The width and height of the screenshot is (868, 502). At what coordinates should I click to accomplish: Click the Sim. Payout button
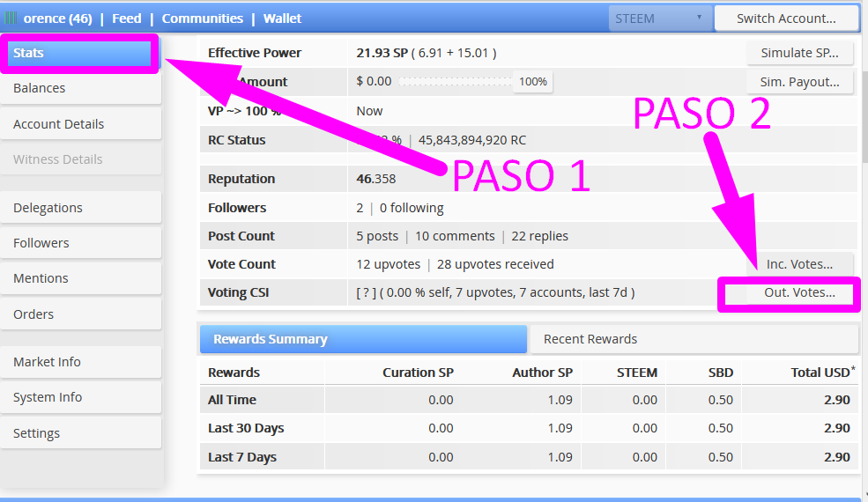pos(799,82)
